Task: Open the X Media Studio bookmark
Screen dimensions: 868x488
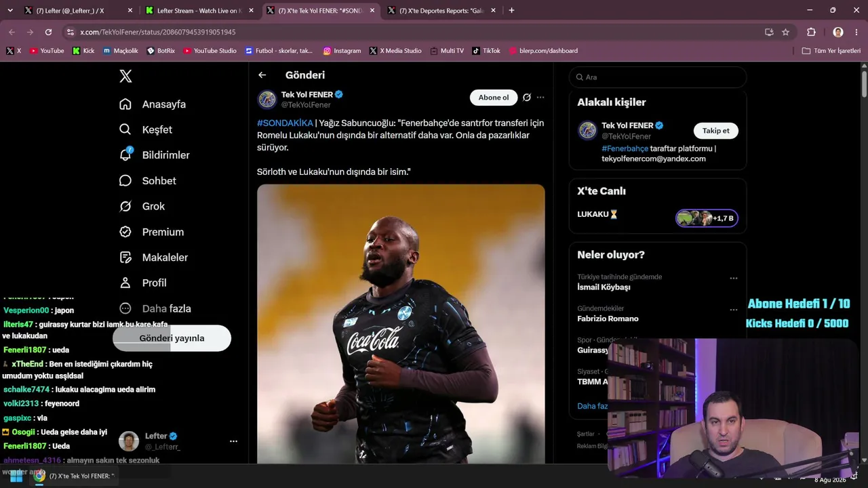Action: 395,51
